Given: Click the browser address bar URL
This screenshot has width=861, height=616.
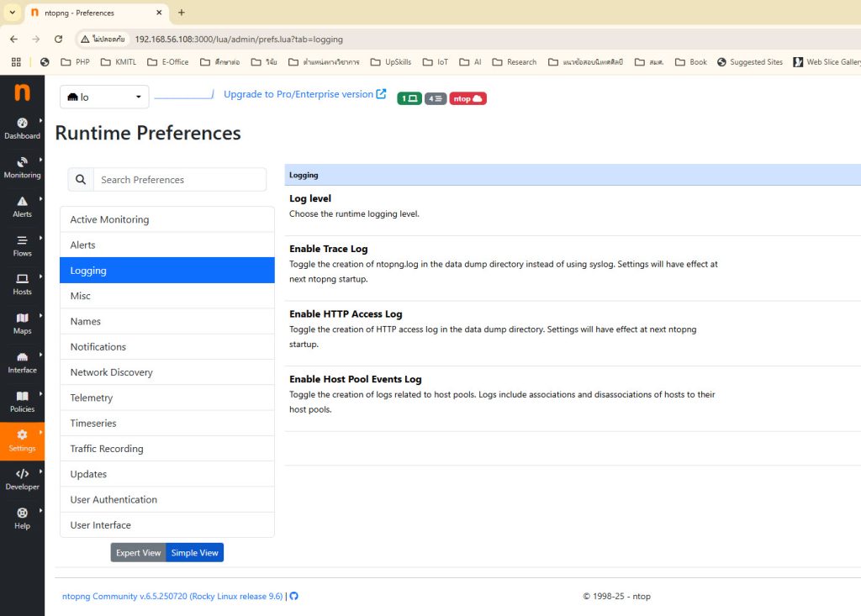Looking at the screenshot, I should (x=239, y=39).
